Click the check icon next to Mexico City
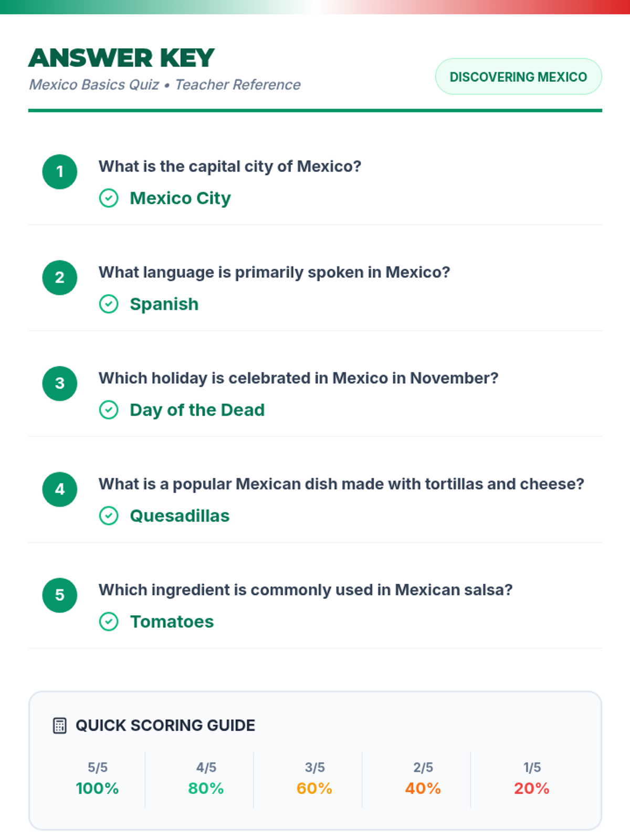The image size is (630, 840). click(109, 198)
